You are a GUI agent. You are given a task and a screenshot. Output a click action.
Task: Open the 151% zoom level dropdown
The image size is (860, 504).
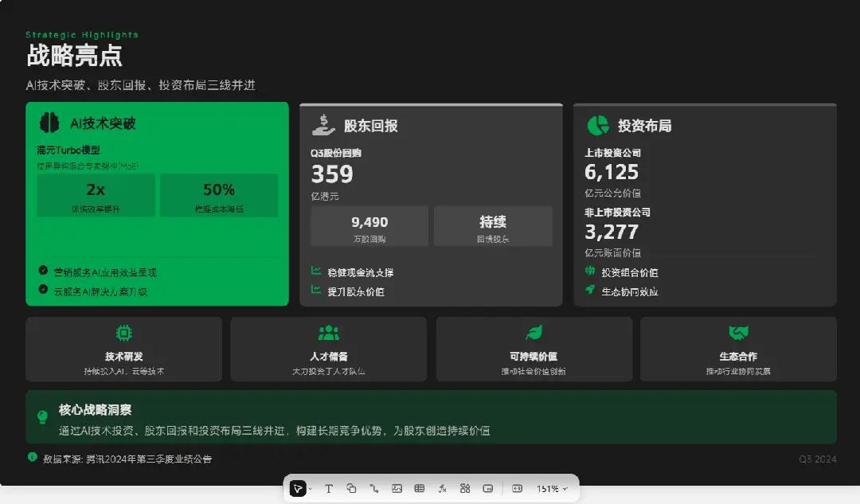coord(549,488)
